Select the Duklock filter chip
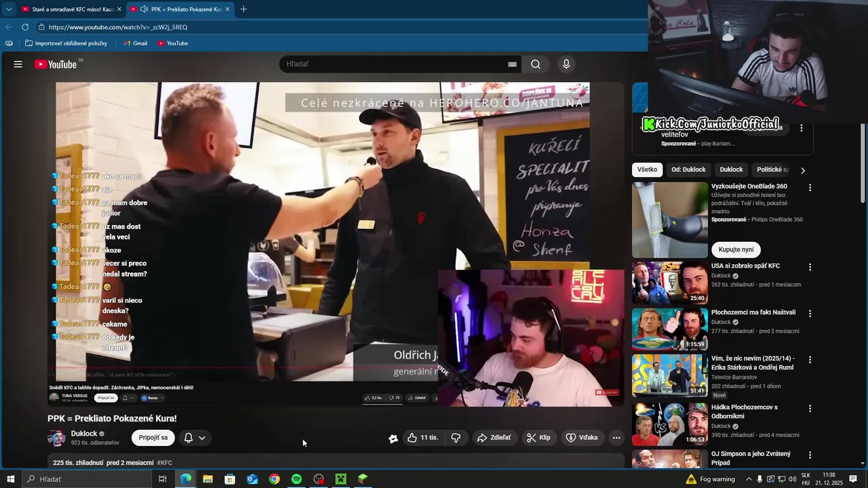The image size is (868, 488). (731, 169)
